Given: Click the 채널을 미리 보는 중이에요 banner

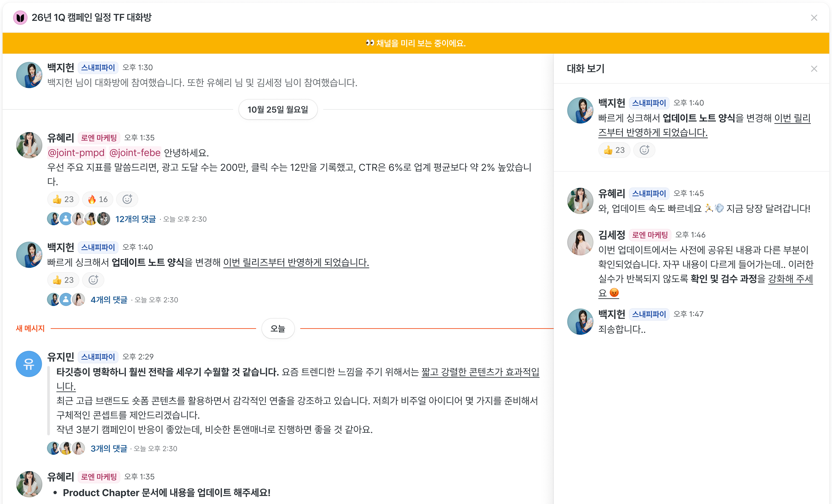Looking at the screenshot, I should click(416, 43).
